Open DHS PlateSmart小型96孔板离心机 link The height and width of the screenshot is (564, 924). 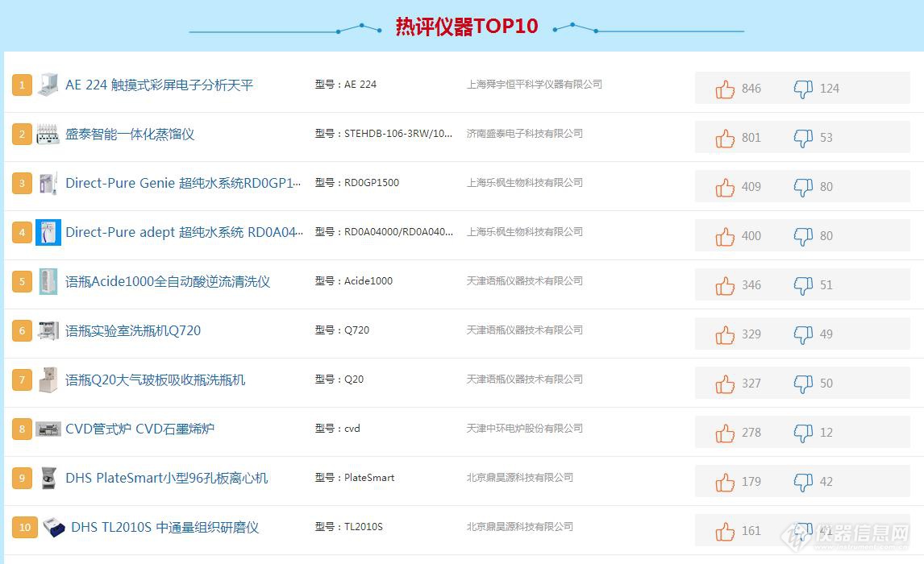[x=166, y=478]
